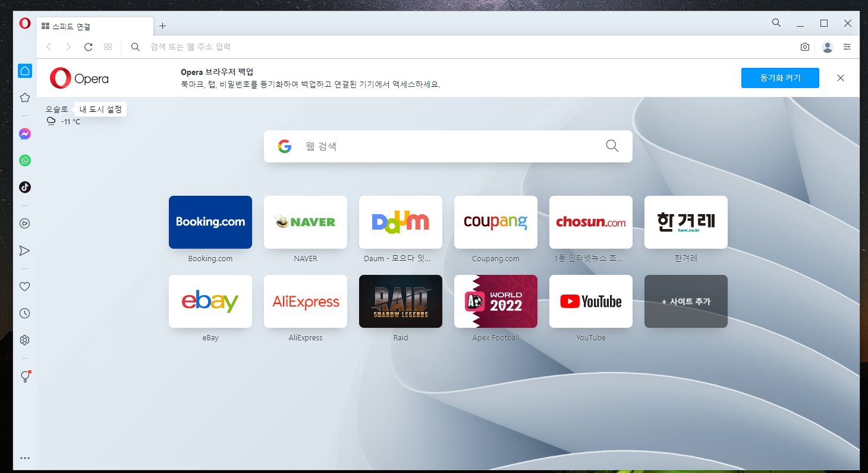Open the AliExpress speed dial tile
Image resolution: width=868 pixels, height=473 pixels.
[x=306, y=301]
